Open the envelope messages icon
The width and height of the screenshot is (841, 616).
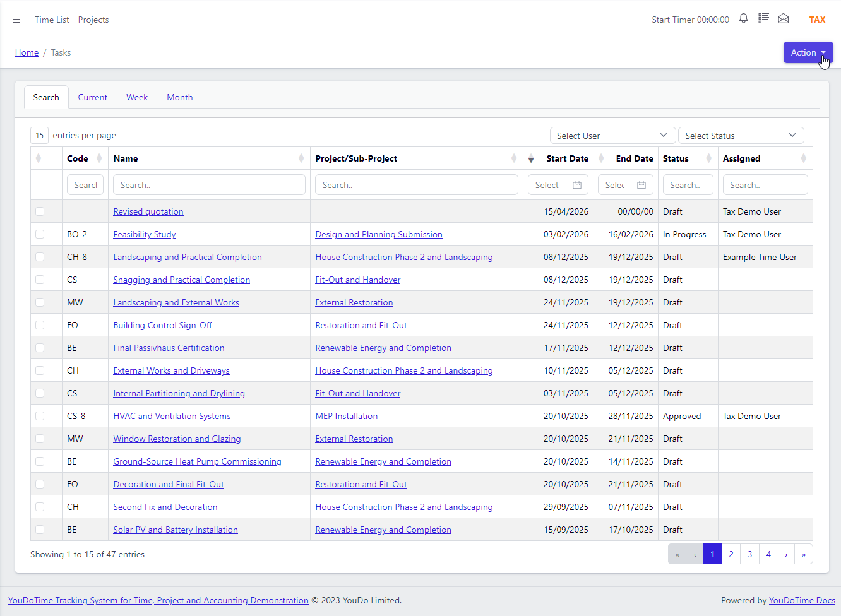(x=784, y=19)
